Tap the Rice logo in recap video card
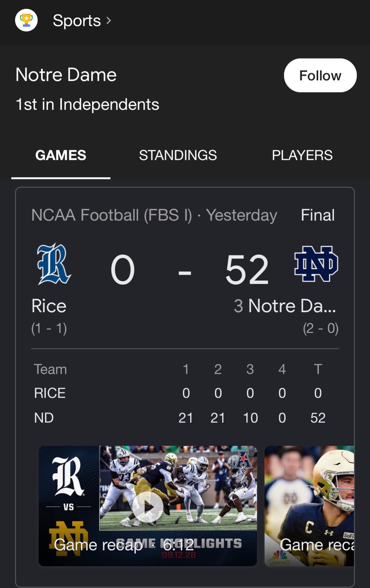 tap(68, 476)
